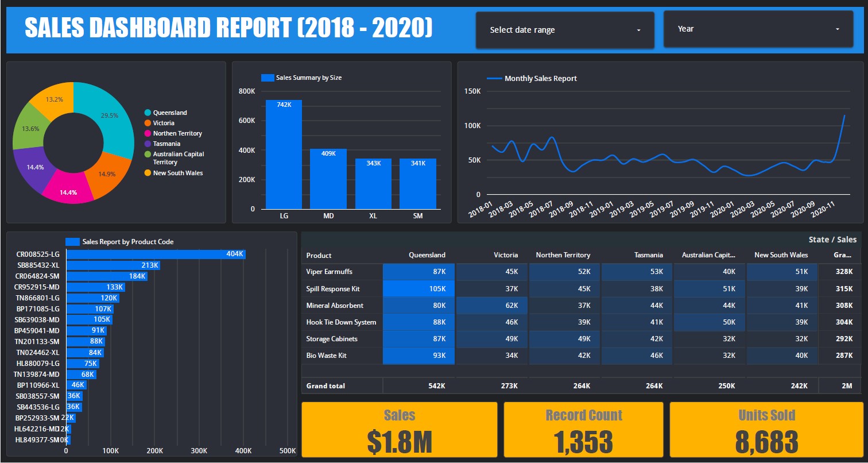Image resolution: width=868 pixels, height=463 pixels.
Task: Click the Queensland teal legend swatch
Action: (148, 113)
